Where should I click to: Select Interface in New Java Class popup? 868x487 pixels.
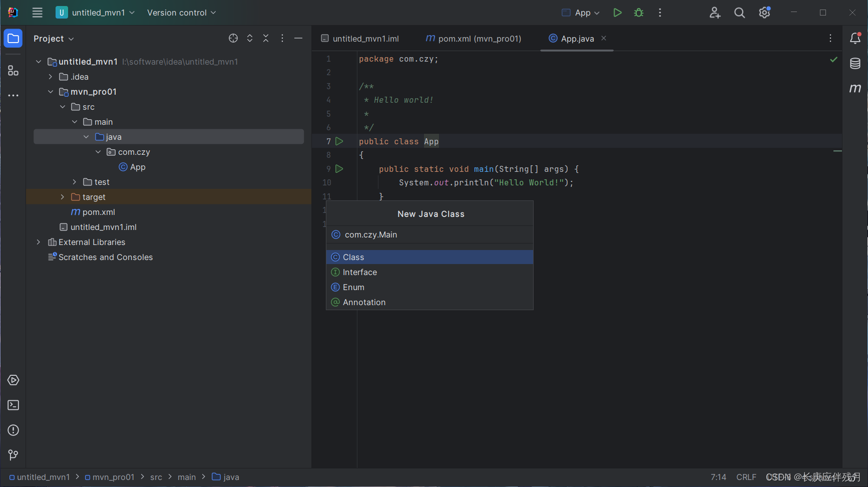click(x=359, y=272)
